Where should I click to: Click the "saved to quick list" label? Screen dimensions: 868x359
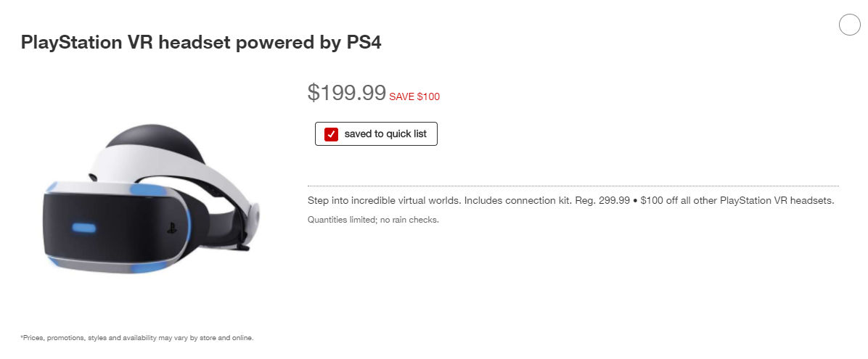385,134
